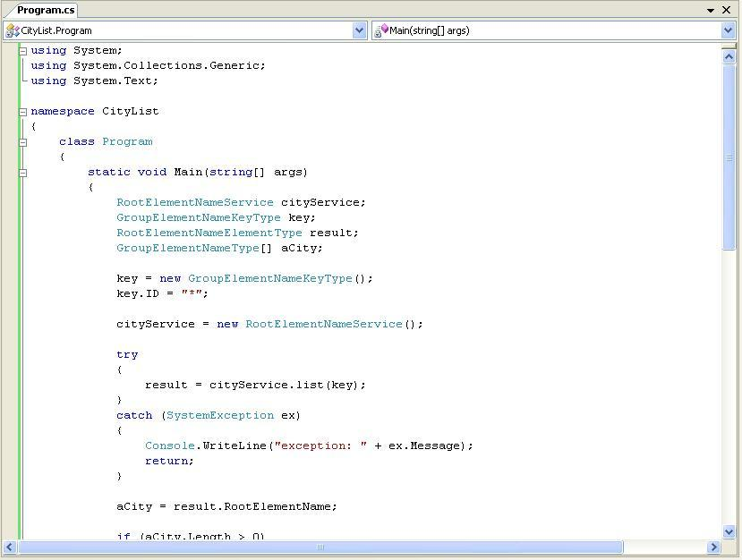Viewport: 742px width, 560px height.
Task: Switch to the Program.cs tab
Action: (46, 10)
